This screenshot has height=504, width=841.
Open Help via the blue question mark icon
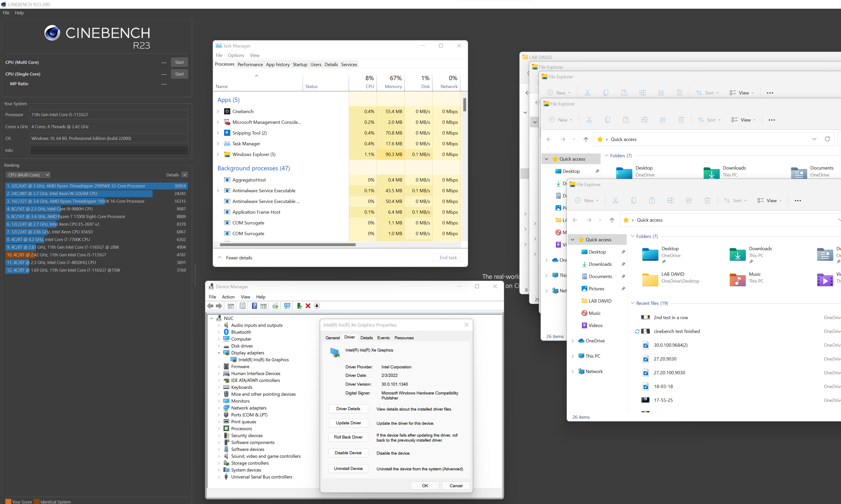coord(254,306)
